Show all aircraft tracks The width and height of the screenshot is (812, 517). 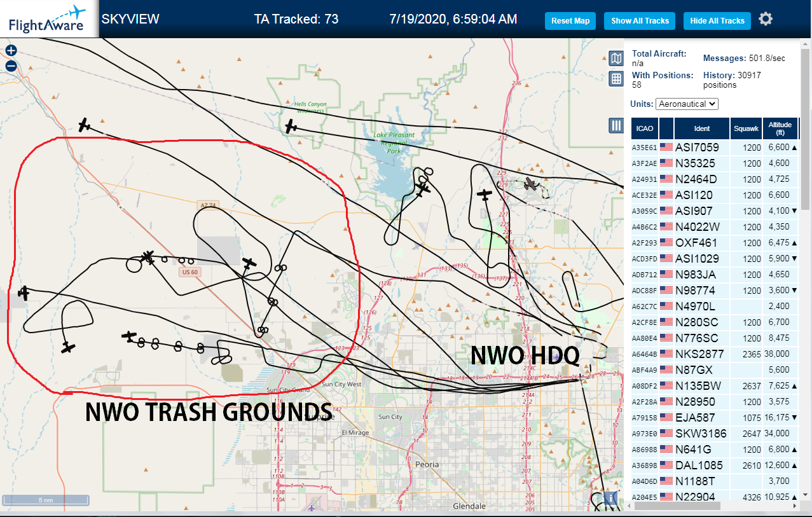pos(640,21)
